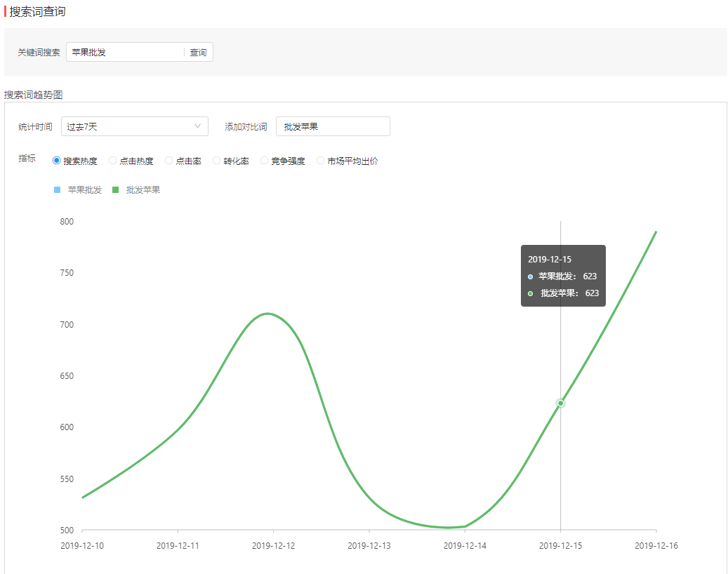Open the 统计时间 dropdown showing 过去7天
Image resolution: width=728 pixels, height=574 pixels.
pyautogui.click(x=135, y=126)
